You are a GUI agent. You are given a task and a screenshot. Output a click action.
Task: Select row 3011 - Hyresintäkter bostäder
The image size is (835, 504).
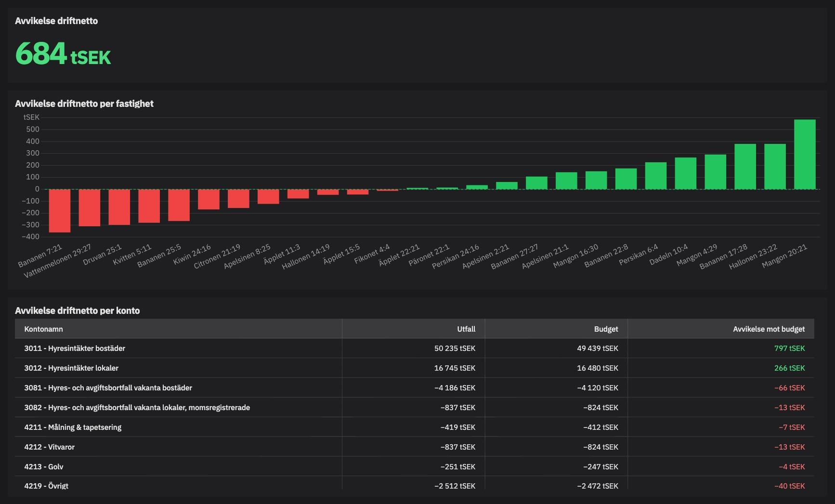point(415,348)
